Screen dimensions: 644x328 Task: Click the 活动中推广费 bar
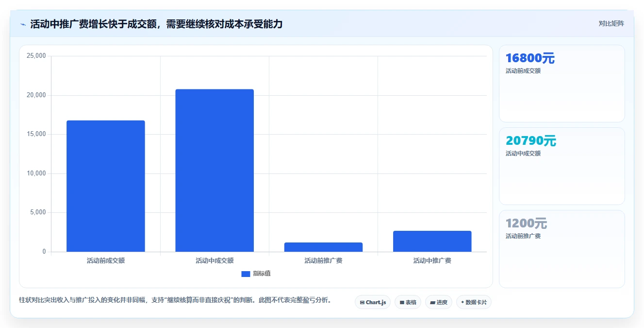click(x=432, y=241)
